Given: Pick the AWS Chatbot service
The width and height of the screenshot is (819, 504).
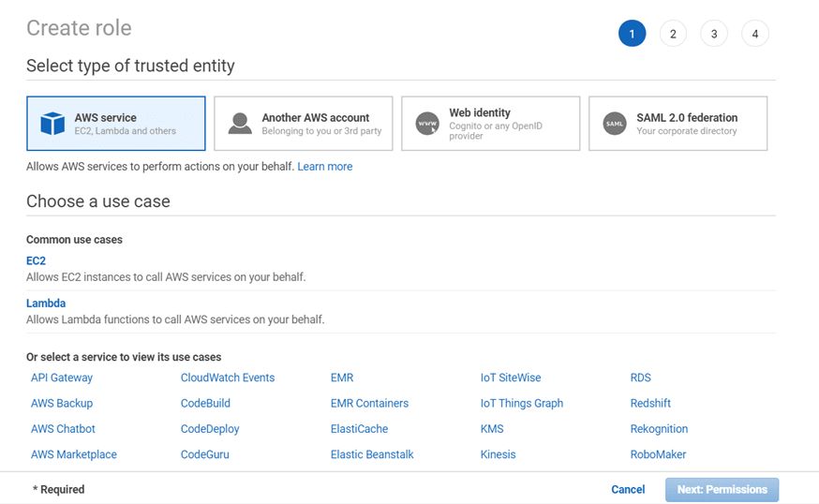Looking at the screenshot, I should click(63, 429).
